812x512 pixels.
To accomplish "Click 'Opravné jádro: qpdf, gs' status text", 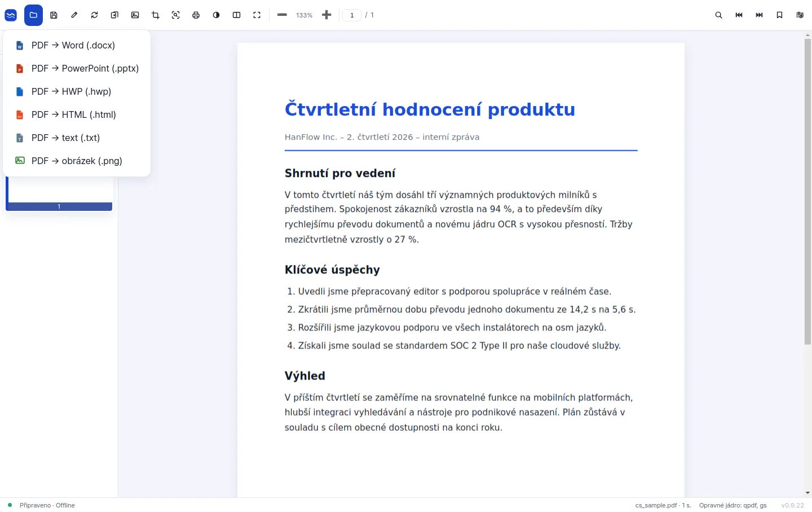I will click(733, 505).
